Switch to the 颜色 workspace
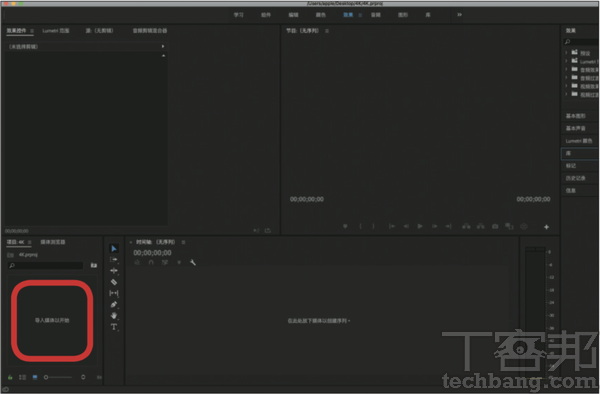Screen dimensions: 600x394 (321, 15)
